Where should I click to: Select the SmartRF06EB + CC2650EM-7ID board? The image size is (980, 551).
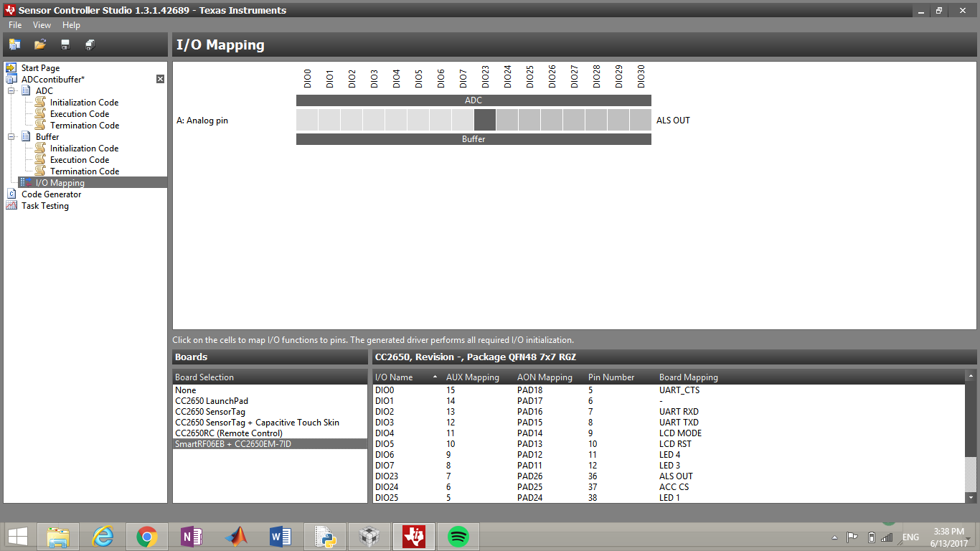point(270,444)
